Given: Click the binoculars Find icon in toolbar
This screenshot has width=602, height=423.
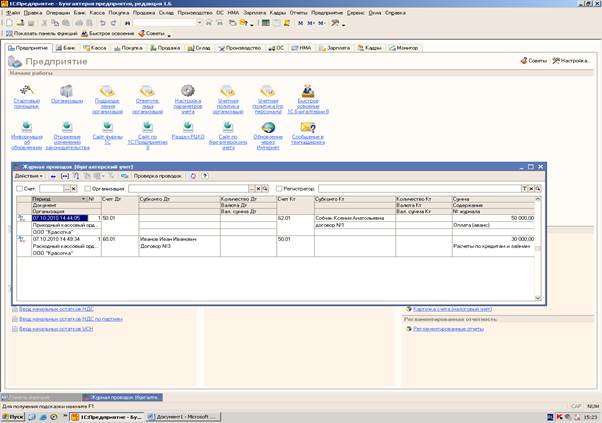Looking at the screenshot, I should (x=128, y=23).
